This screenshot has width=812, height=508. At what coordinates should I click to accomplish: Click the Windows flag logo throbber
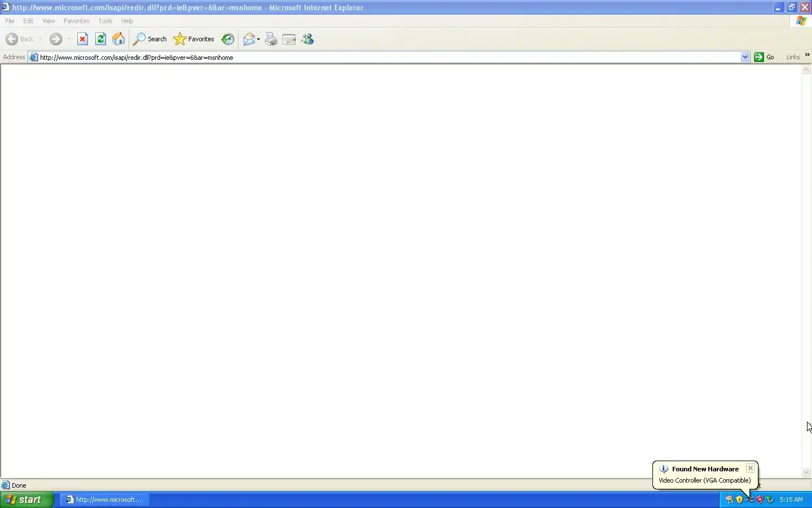pos(801,21)
